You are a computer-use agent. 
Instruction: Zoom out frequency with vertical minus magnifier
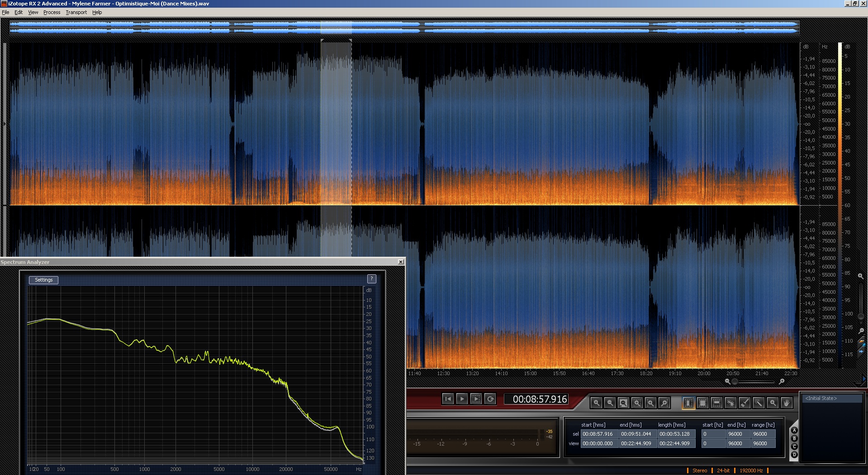pyautogui.click(x=861, y=331)
